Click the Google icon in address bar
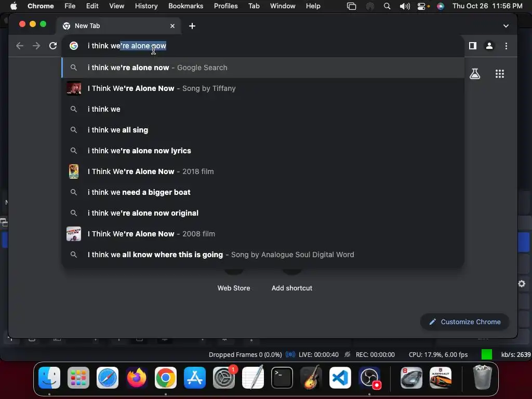Screen dimensions: 532x399 (74, 46)
